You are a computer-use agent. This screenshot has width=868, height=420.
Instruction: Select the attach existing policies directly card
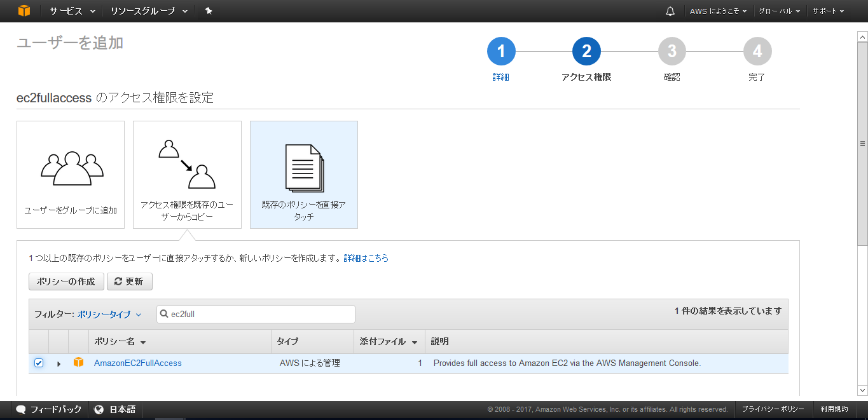pyautogui.click(x=304, y=175)
